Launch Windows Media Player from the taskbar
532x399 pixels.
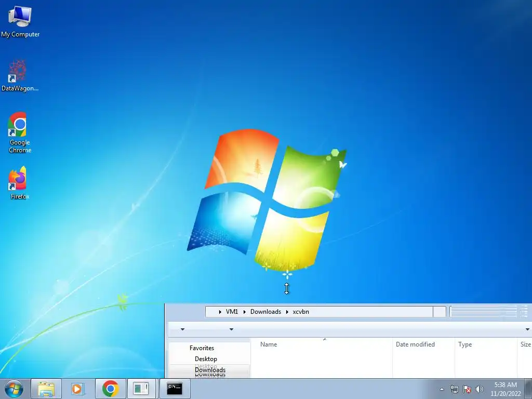tap(78, 389)
